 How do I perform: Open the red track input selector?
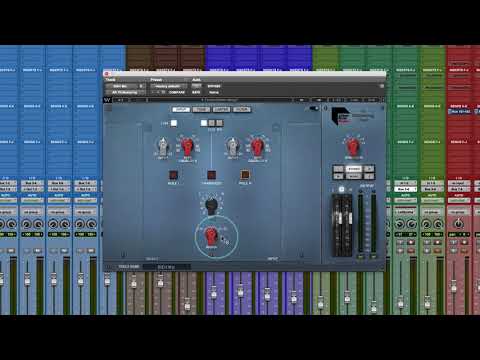pyautogui.click(x=459, y=183)
